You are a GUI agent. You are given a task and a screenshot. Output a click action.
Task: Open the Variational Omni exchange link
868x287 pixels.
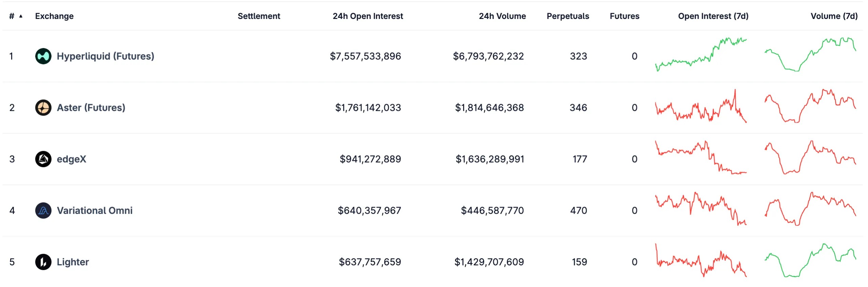click(95, 211)
